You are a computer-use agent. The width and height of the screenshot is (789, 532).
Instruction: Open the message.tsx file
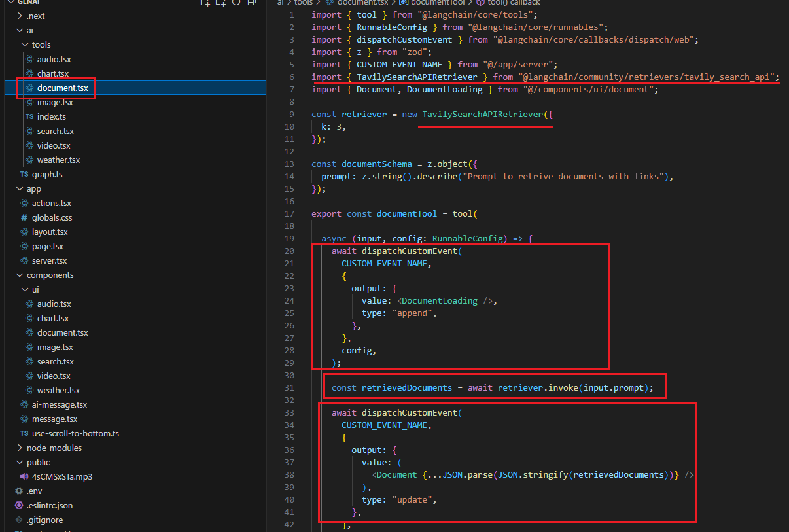click(x=54, y=419)
